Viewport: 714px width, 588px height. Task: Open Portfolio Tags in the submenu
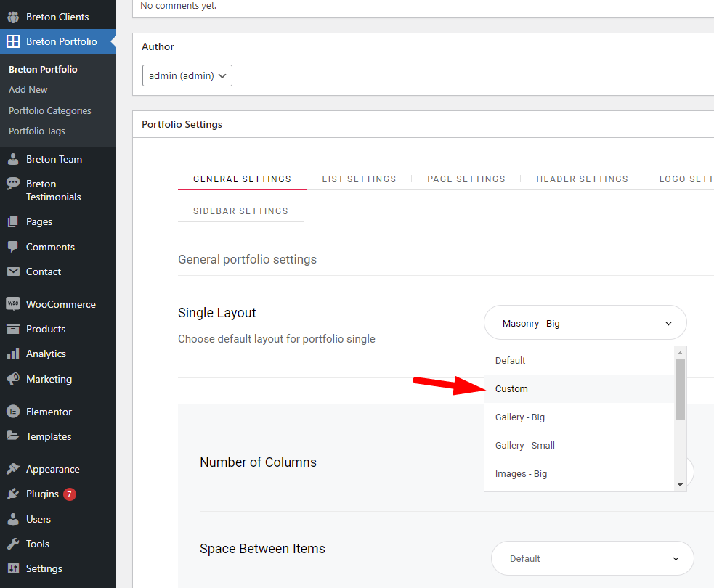point(37,131)
